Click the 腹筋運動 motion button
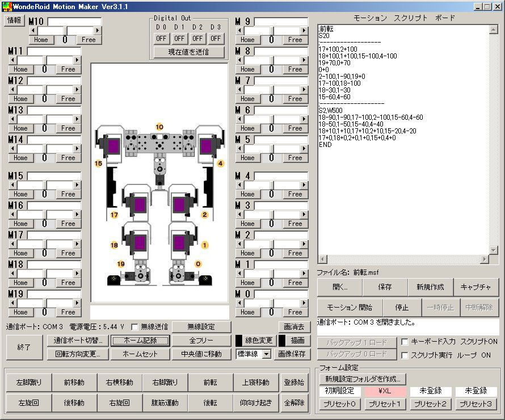 (165, 402)
